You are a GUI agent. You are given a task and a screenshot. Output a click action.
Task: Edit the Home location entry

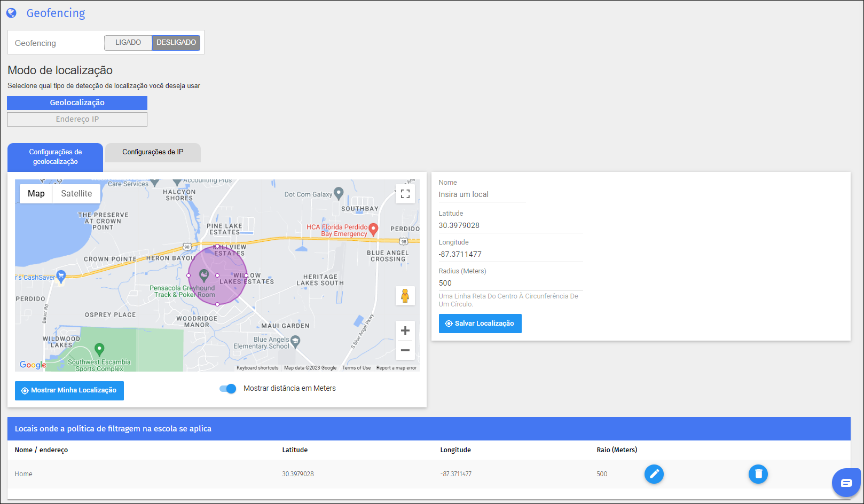coord(654,474)
